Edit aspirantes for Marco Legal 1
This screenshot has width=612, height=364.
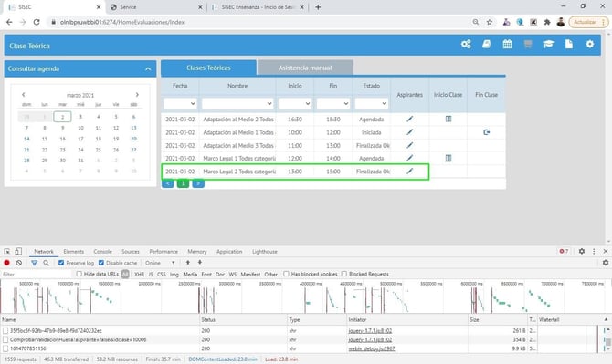pyautogui.click(x=409, y=158)
